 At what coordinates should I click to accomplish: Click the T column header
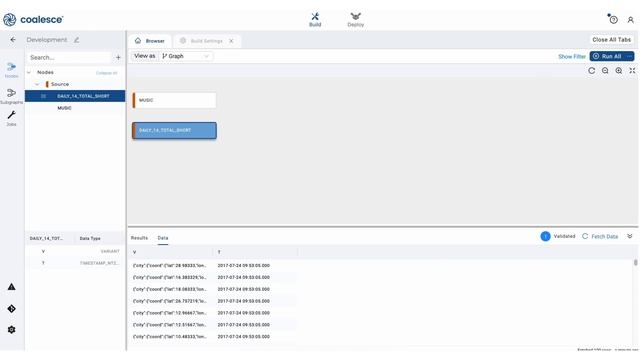[256, 252]
